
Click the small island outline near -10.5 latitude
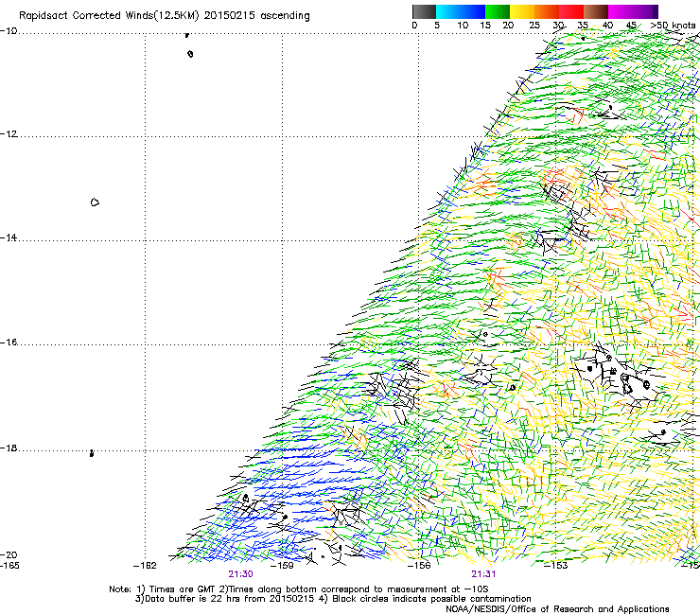[x=191, y=54]
